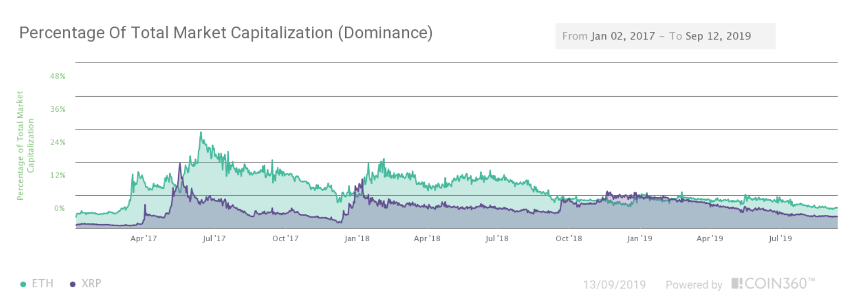Toggle the ETH series in legend
Image resolution: width=868 pixels, height=306 pixels.
pos(36,284)
